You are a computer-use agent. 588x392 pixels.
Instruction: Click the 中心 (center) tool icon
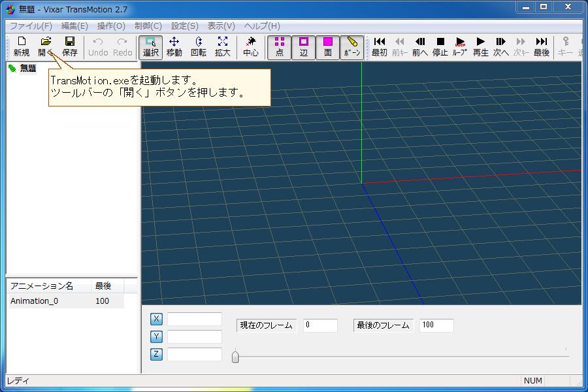pos(251,46)
